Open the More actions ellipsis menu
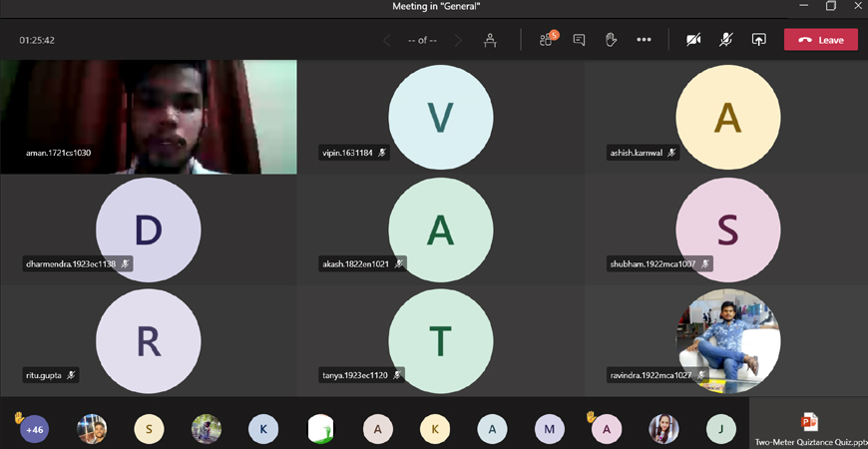Image resolution: width=868 pixels, height=449 pixels. [644, 40]
